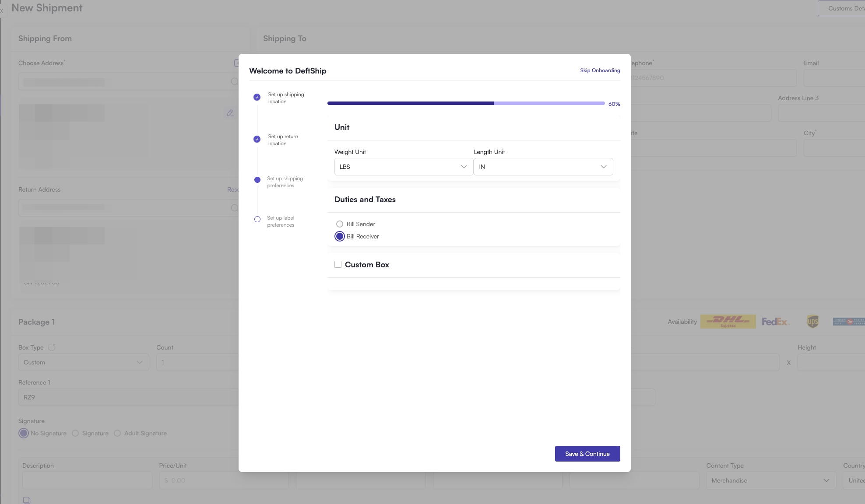This screenshot has height=504, width=865.
Task: Collapse sidebar with the double-chevron icon
Action: (x=2, y=10)
